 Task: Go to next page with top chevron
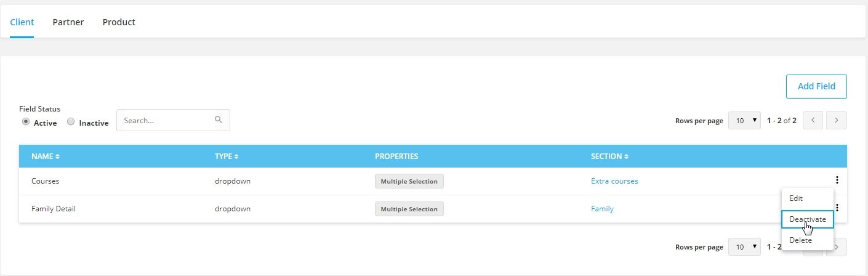tap(837, 120)
